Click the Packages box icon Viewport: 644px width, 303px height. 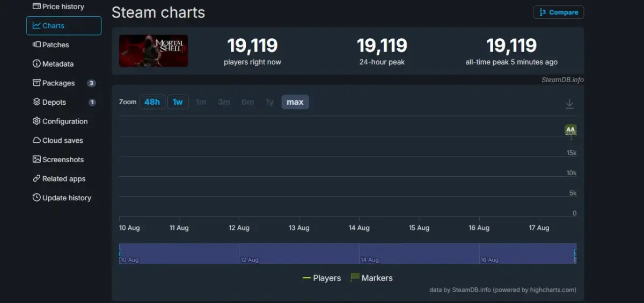click(x=36, y=83)
